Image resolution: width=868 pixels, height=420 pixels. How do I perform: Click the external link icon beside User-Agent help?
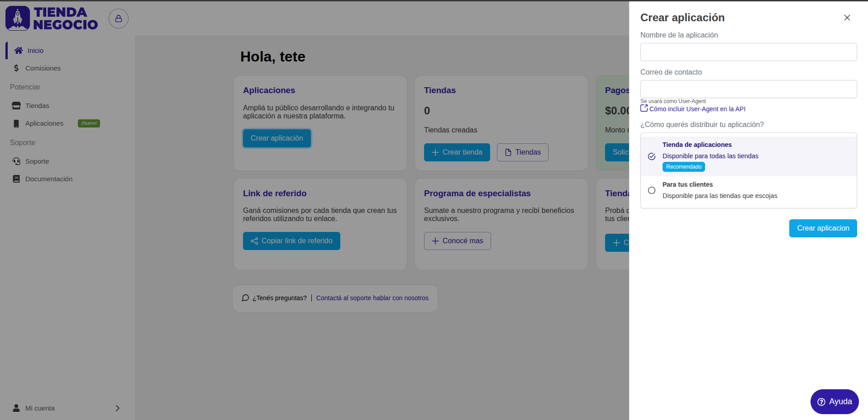644,109
